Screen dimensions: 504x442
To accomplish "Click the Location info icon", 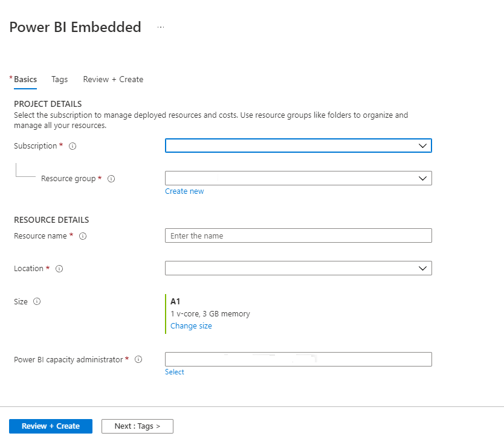I will [59, 269].
